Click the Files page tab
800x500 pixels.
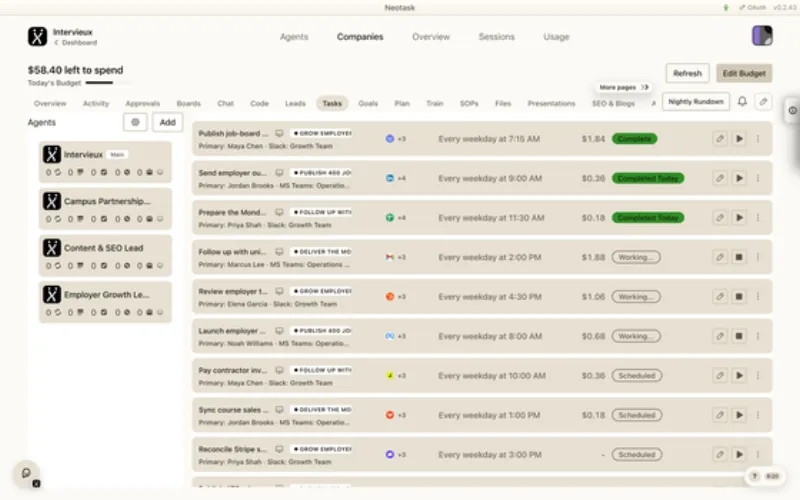coord(503,104)
